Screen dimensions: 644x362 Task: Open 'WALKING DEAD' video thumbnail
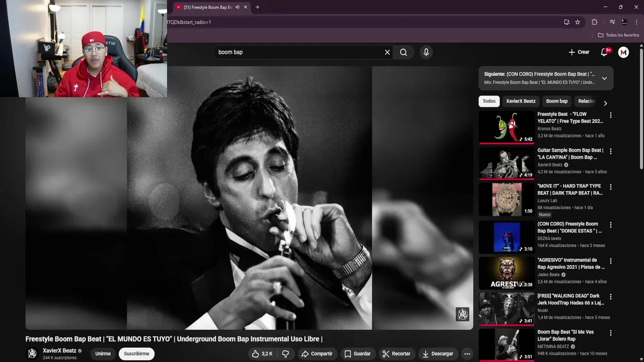(x=506, y=309)
